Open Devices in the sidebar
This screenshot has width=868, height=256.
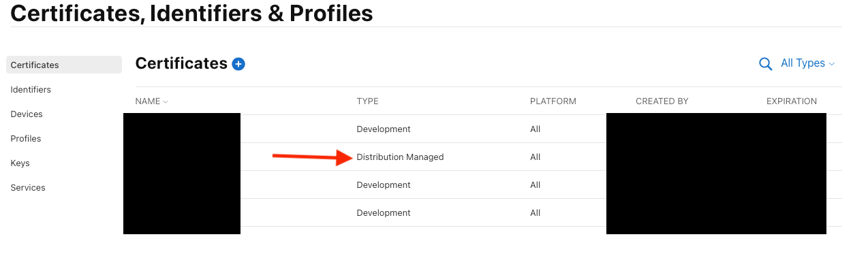point(27,114)
